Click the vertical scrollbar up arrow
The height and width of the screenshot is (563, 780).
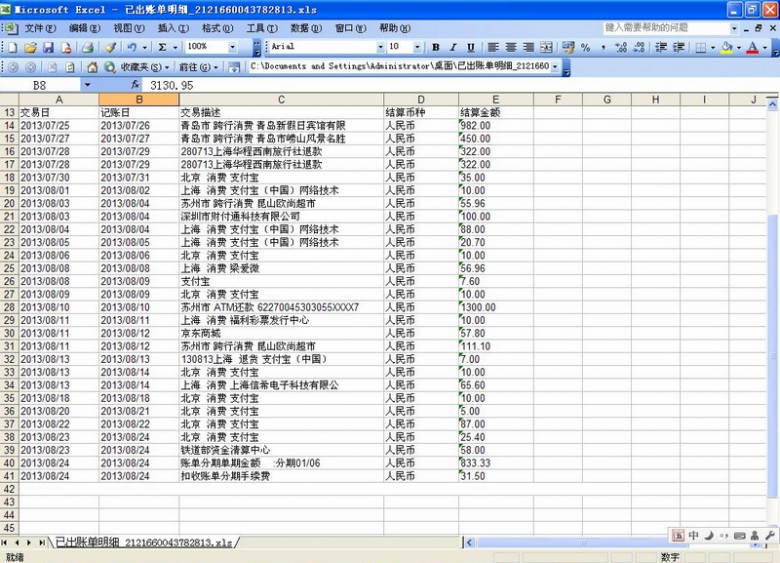click(772, 104)
